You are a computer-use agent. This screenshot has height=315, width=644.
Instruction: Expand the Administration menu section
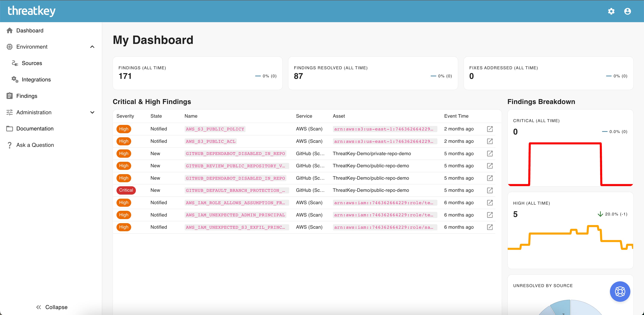pos(92,112)
